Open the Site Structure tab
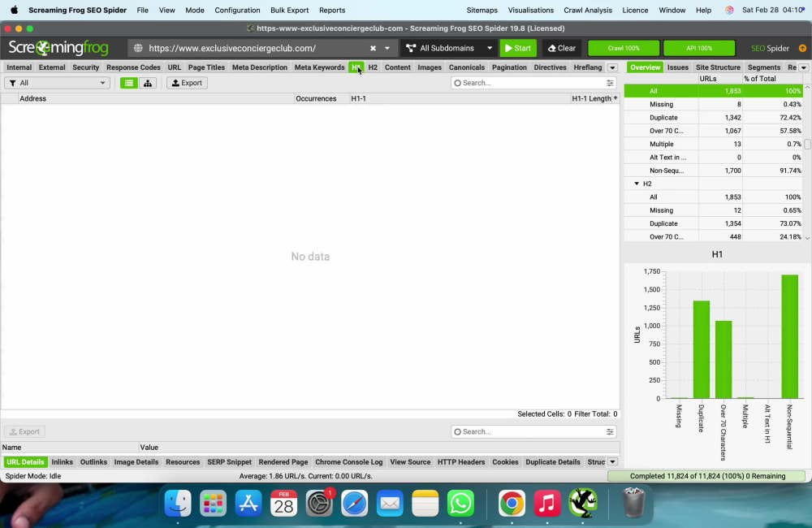This screenshot has width=812, height=528. [718, 67]
